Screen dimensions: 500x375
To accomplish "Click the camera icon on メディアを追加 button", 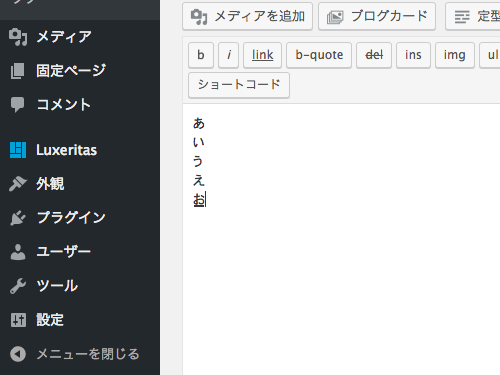I will coord(199,17).
